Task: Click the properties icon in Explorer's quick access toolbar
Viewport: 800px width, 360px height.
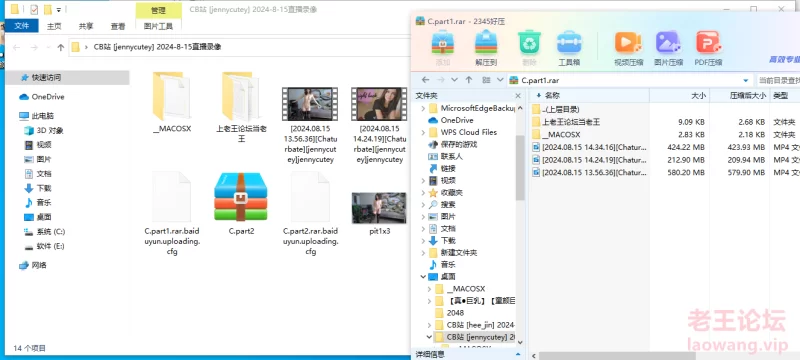Action: point(34,9)
